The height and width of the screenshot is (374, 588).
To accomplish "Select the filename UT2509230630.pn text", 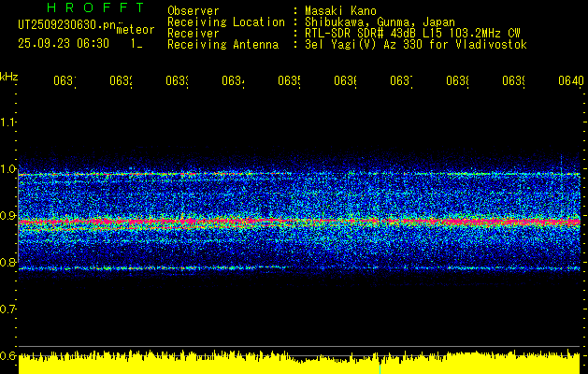I will (x=67, y=25).
